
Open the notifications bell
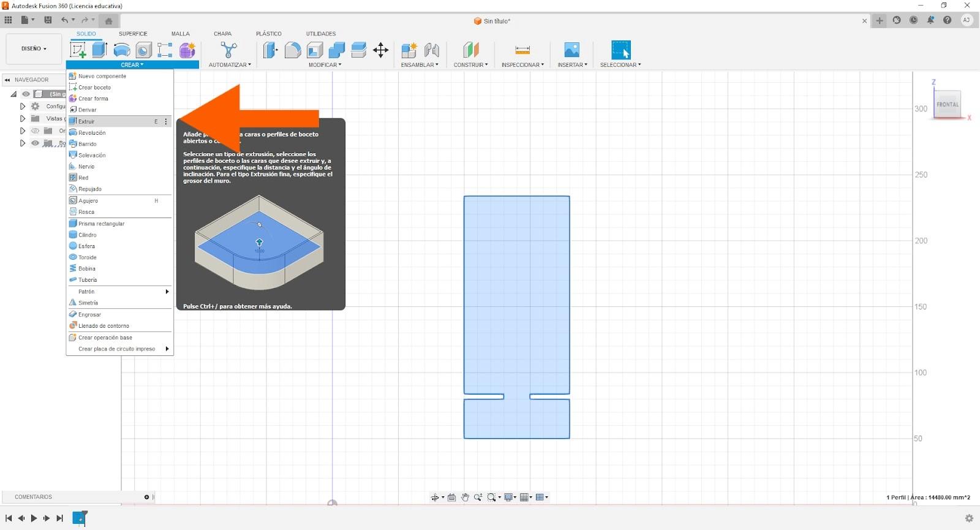pos(930,20)
